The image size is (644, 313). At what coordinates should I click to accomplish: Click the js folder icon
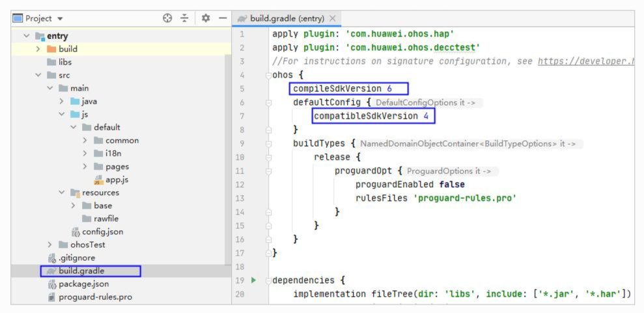75,114
